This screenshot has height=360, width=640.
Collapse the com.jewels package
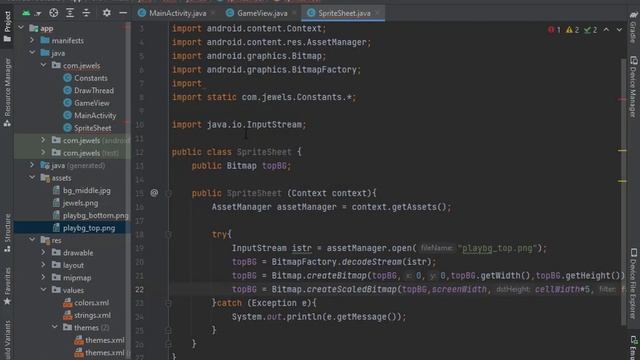[x=43, y=65]
